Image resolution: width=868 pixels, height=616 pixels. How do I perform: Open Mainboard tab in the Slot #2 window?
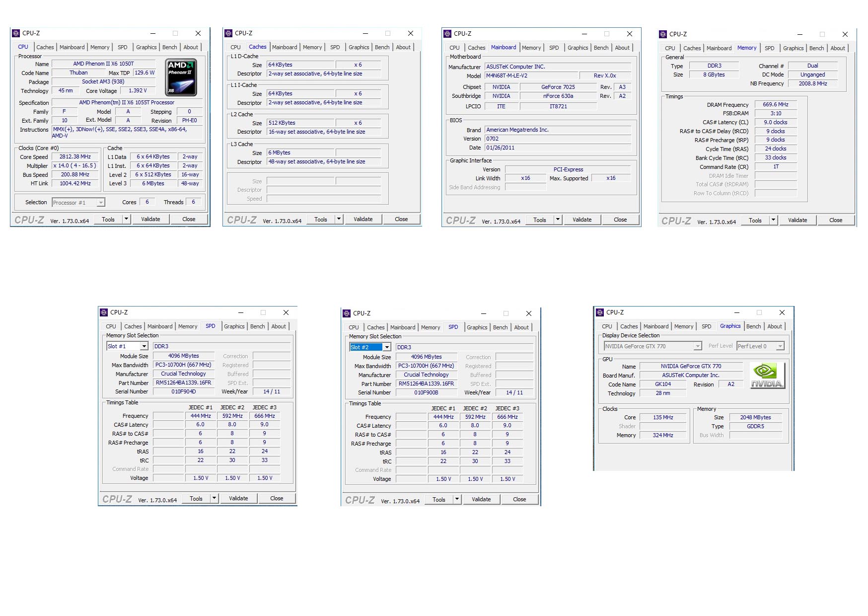coord(403,327)
